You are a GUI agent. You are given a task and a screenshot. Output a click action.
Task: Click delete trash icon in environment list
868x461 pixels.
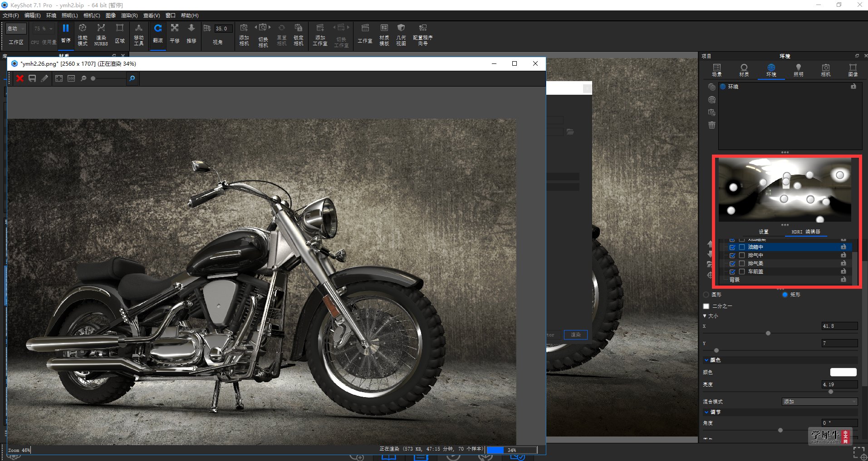pyautogui.click(x=711, y=125)
